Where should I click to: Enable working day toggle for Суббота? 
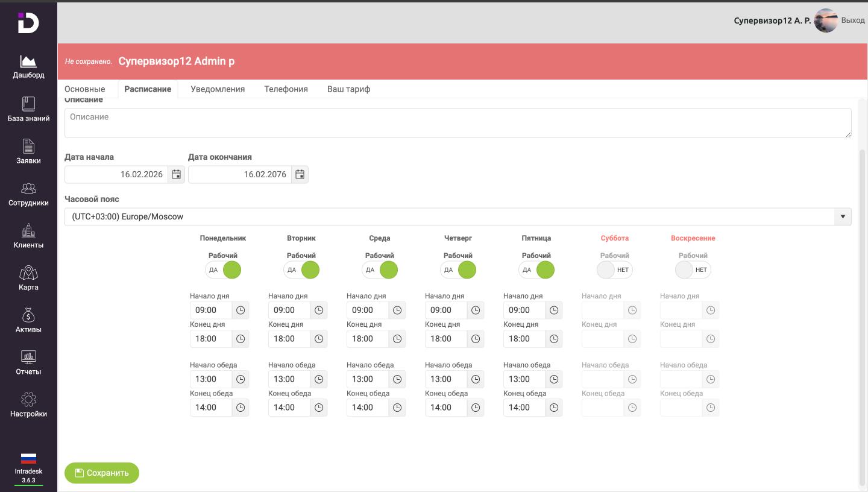pyautogui.click(x=614, y=270)
